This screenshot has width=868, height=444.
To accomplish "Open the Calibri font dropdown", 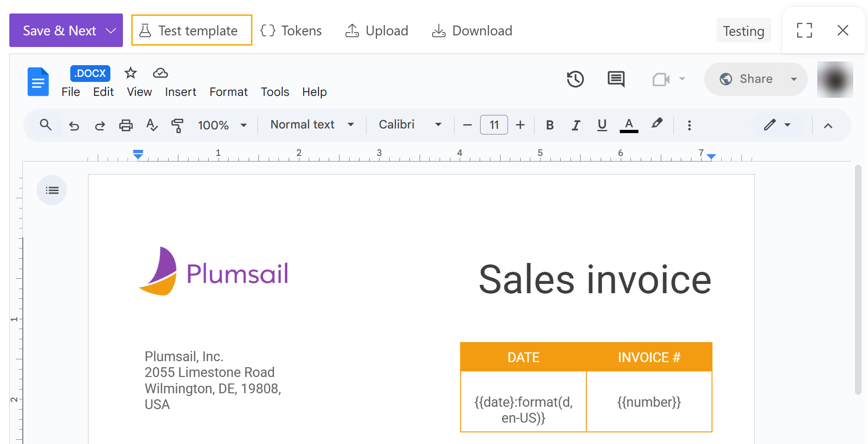I will point(410,125).
